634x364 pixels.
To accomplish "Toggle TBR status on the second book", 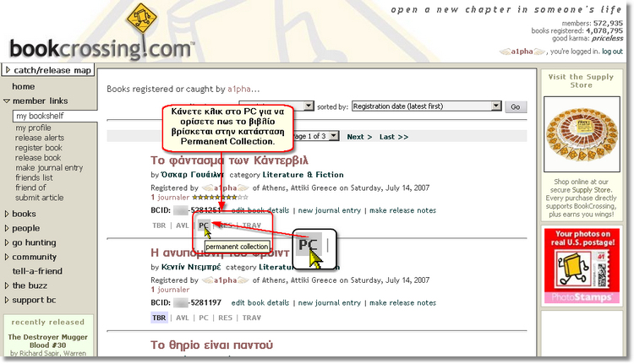I will point(159,318).
